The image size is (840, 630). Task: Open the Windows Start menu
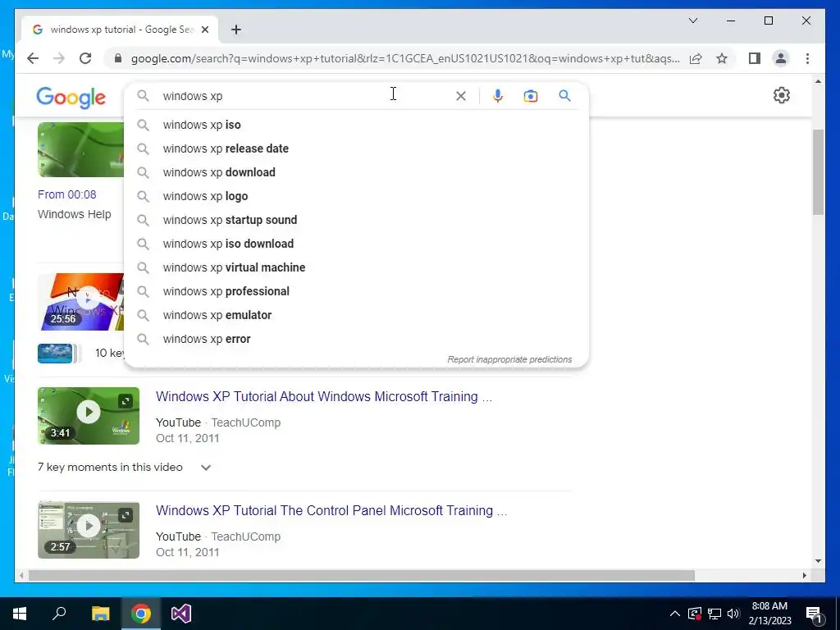[20, 614]
